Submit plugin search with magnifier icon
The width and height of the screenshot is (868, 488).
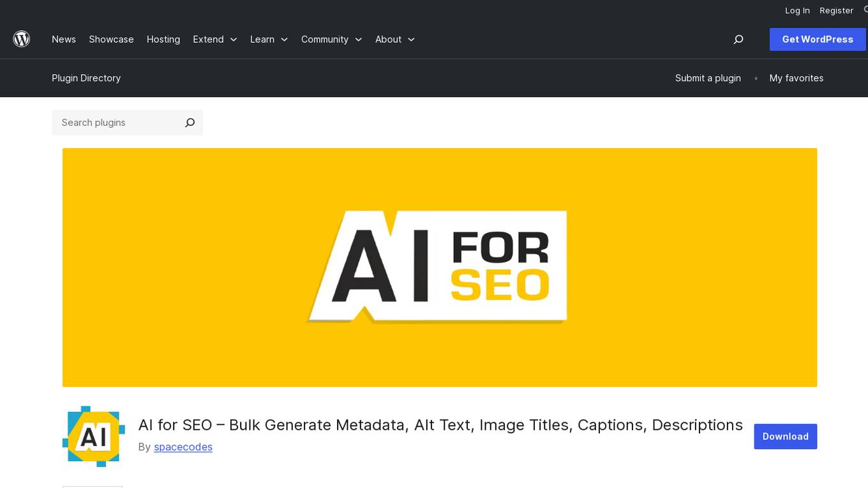[x=190, y=123]
